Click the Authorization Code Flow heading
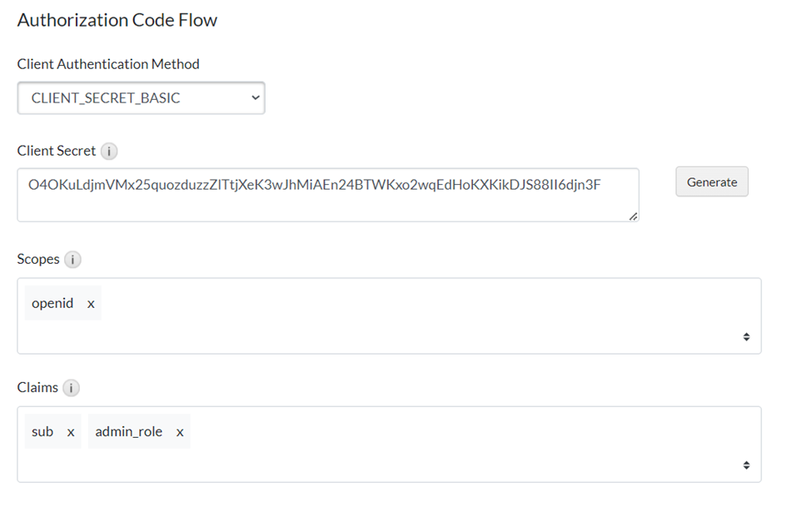The height and width of the screenshot is (512, 812). click(117, 21)
